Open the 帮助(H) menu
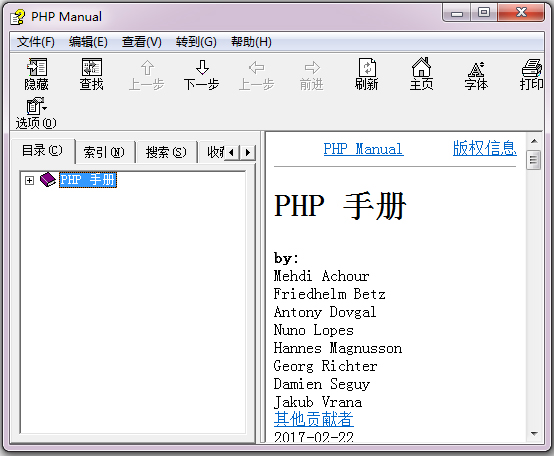This screenshot has width=554, height=456. pos(251,42)
